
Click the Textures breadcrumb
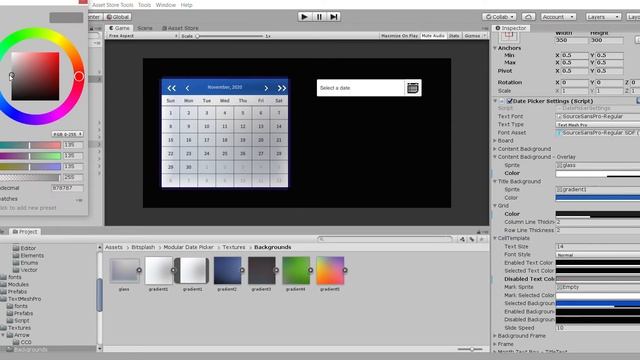point(233,247)
